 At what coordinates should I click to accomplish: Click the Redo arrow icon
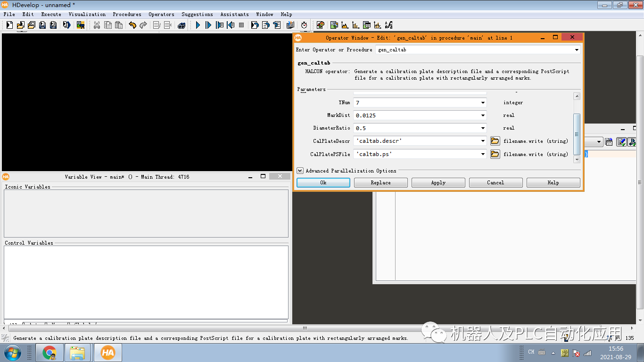pos(143,25)
